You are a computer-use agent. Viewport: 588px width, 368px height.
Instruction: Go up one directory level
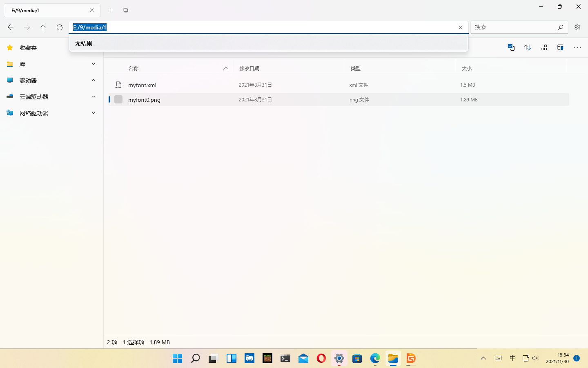pos(43,27)
